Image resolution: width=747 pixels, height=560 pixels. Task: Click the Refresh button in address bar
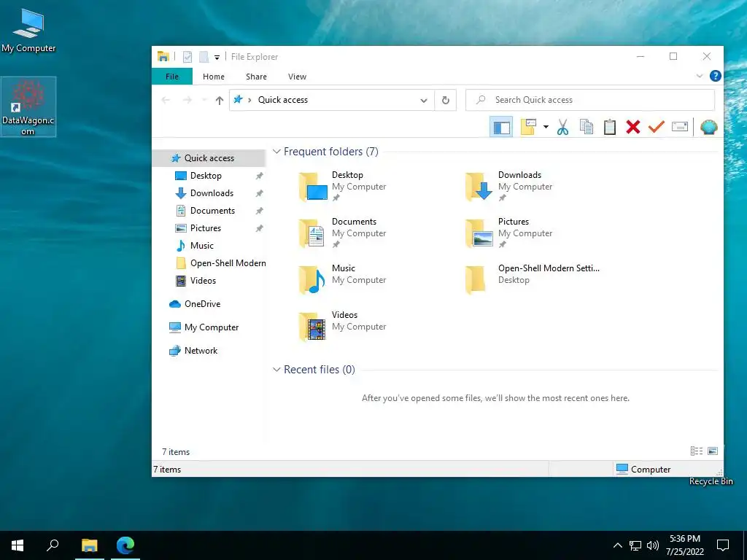point(446,100)
